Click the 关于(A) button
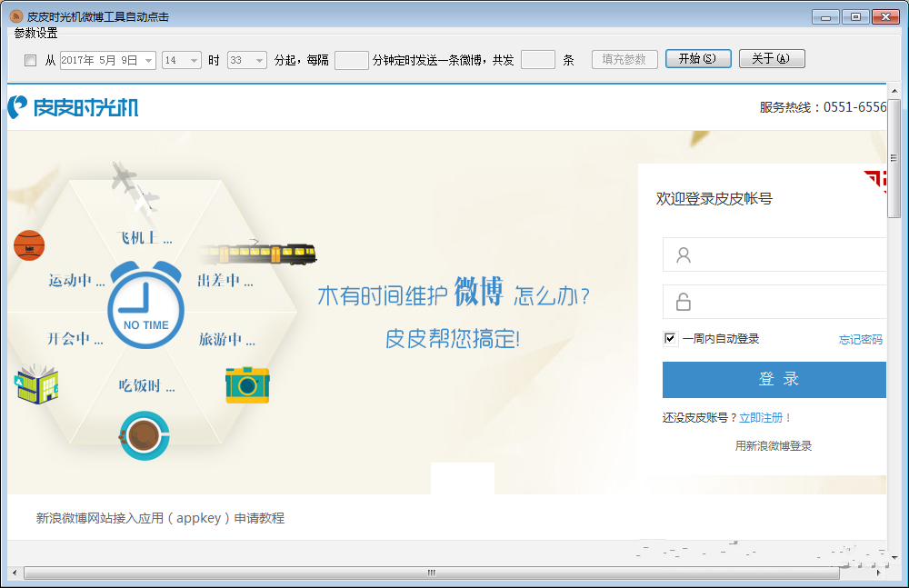909x588 pixels. [x=772, y=58]
